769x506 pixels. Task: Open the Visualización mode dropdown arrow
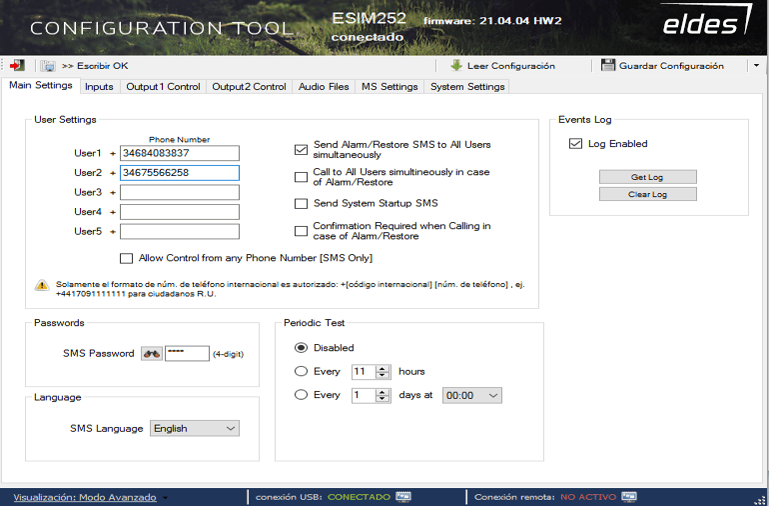pyautogui.click(x=165, y=497)
